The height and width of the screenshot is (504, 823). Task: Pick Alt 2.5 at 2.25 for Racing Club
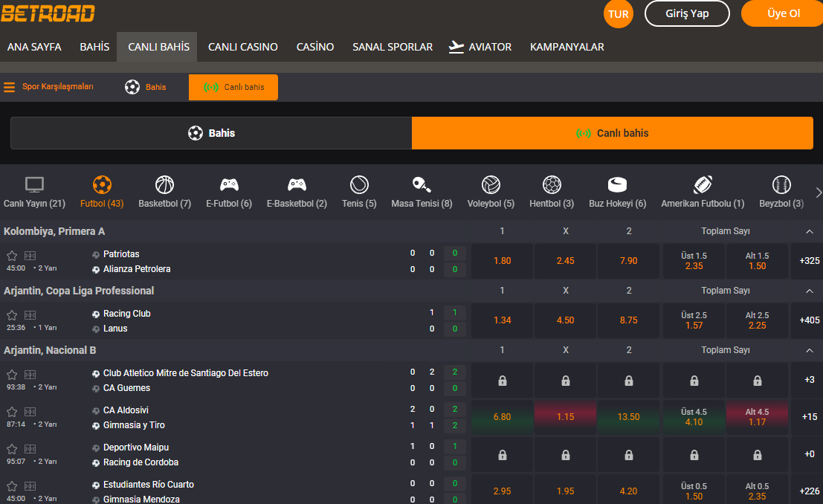(x=757, y=320)
